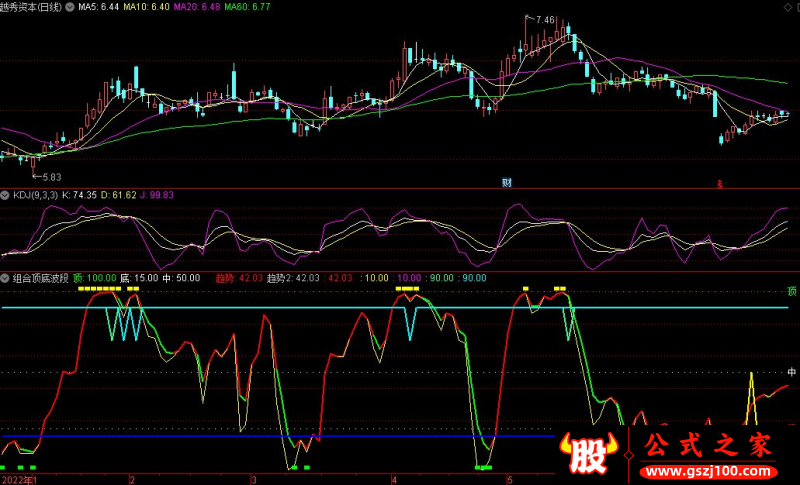Click the MA20: 6.48 magenta legend label
The image size is (800, 485).
pos(199,6)
